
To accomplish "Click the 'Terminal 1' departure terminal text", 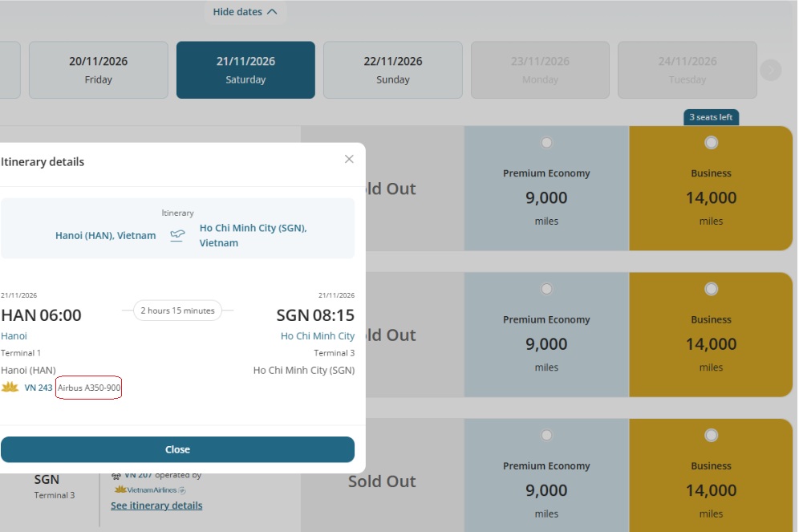I will click(21, 353).
